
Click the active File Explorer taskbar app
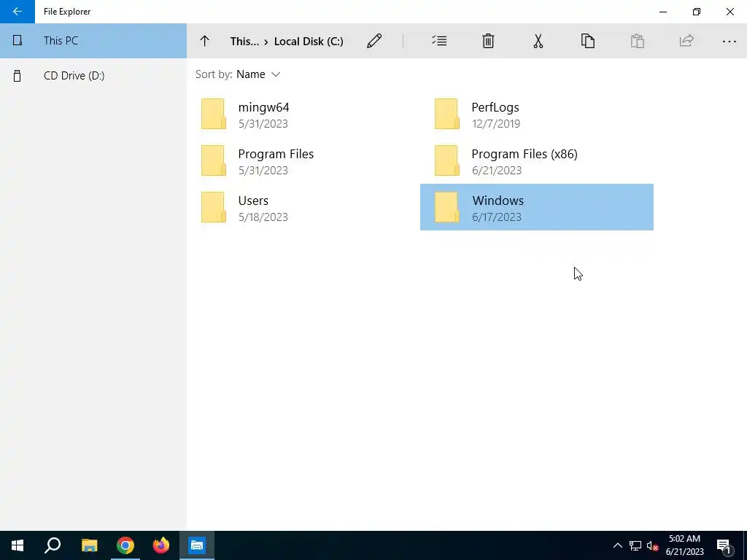197,545
